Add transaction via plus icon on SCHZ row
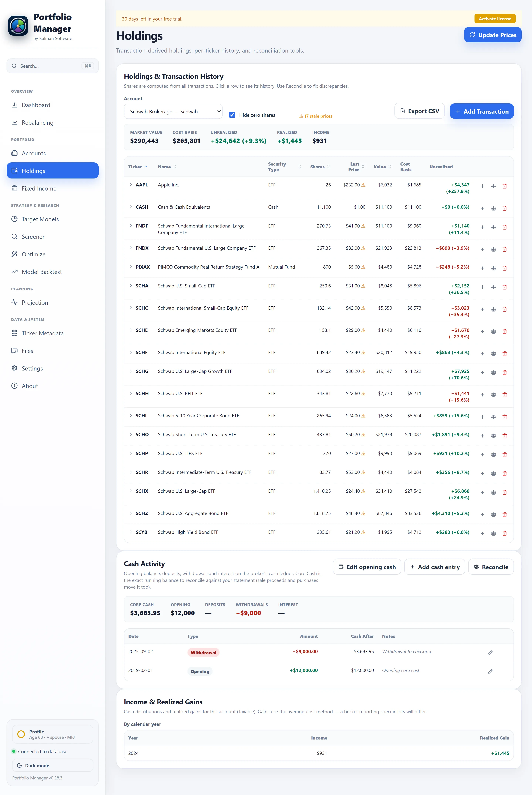Image resolution: width=532 pixels, height=795 pixels. coord(482,515)
